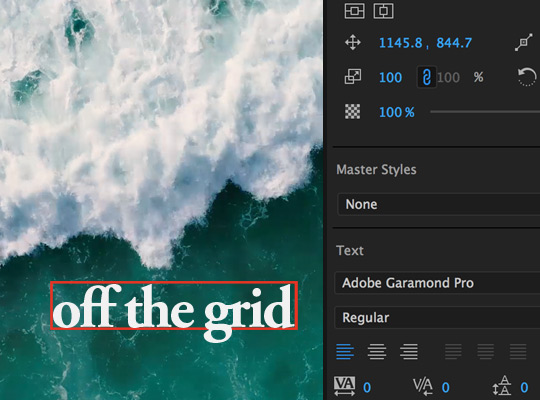Click the align center vertically icon

pos(384,11)
